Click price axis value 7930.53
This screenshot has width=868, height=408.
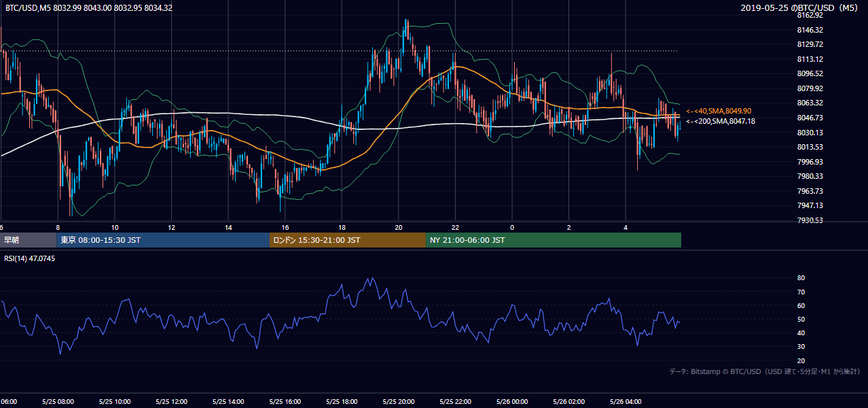tap(810, 220)
